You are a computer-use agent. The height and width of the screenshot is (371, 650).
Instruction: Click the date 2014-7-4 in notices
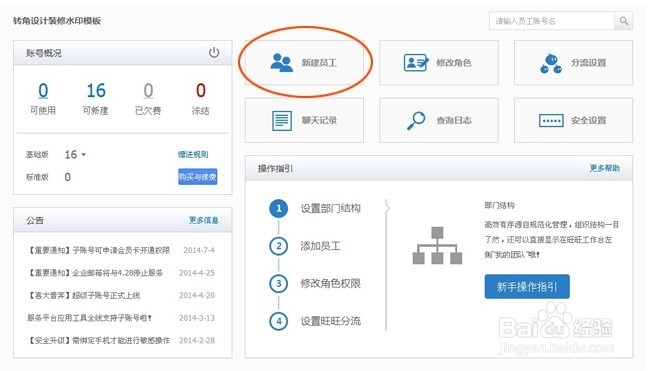click(199, 250)
